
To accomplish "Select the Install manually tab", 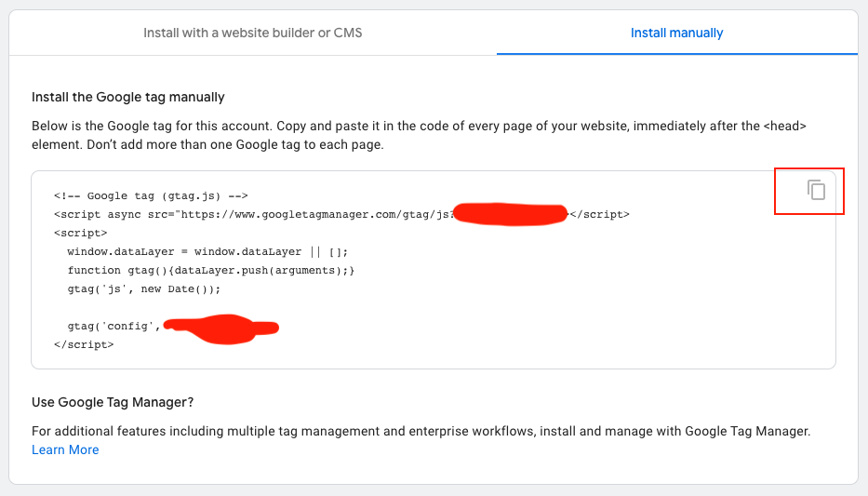I will coord(676,33).
